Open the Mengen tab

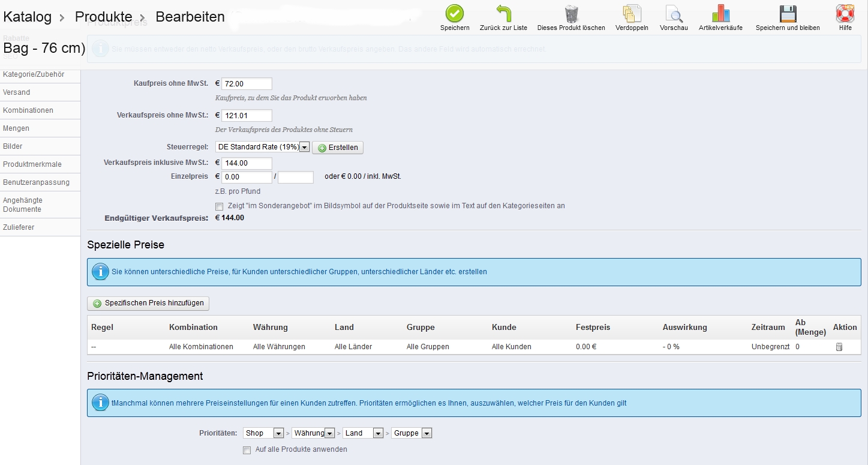40,128
